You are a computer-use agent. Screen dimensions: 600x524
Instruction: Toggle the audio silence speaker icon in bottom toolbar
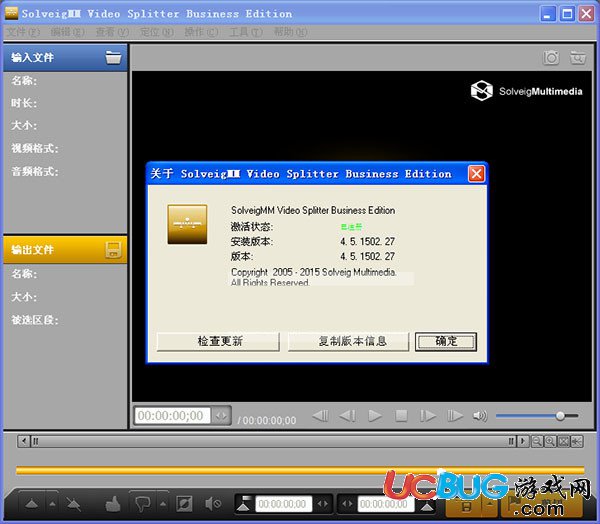(x=213, y=504)
